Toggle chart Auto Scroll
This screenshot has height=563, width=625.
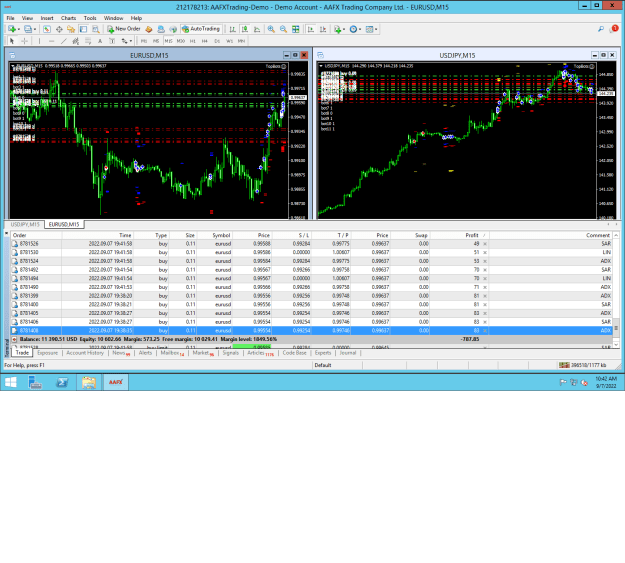pyautogui.click(x=311, y=29)
